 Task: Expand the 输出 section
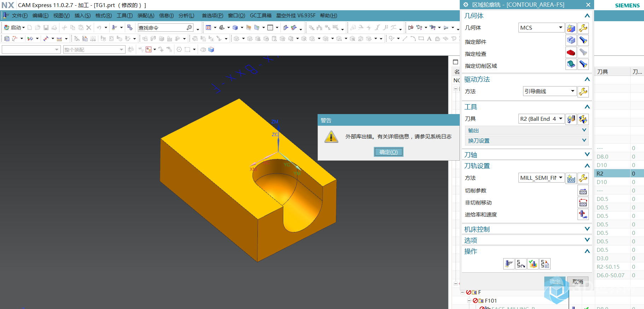point(526,130)
